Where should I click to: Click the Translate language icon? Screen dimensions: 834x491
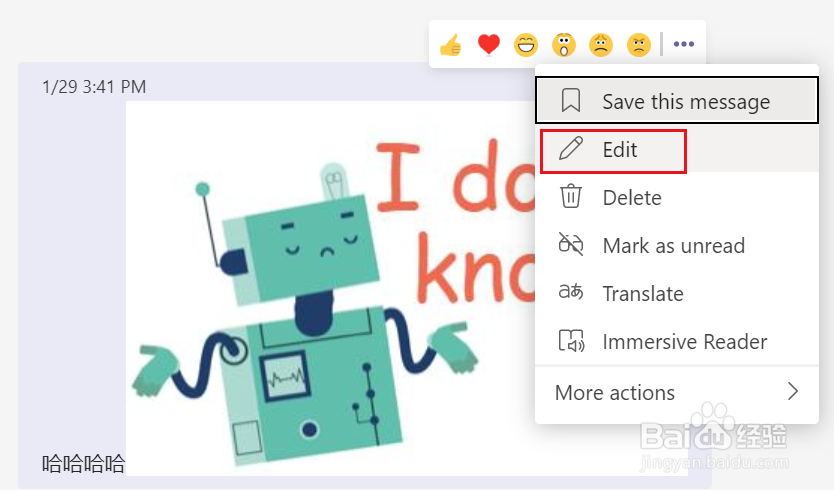pos(571,293)
